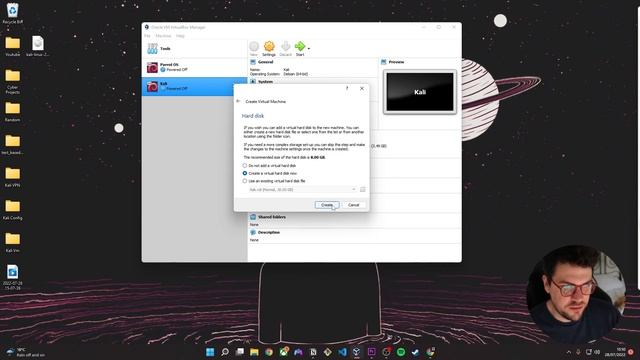Open Chrome from the taskbar

(x=269, y=352)
